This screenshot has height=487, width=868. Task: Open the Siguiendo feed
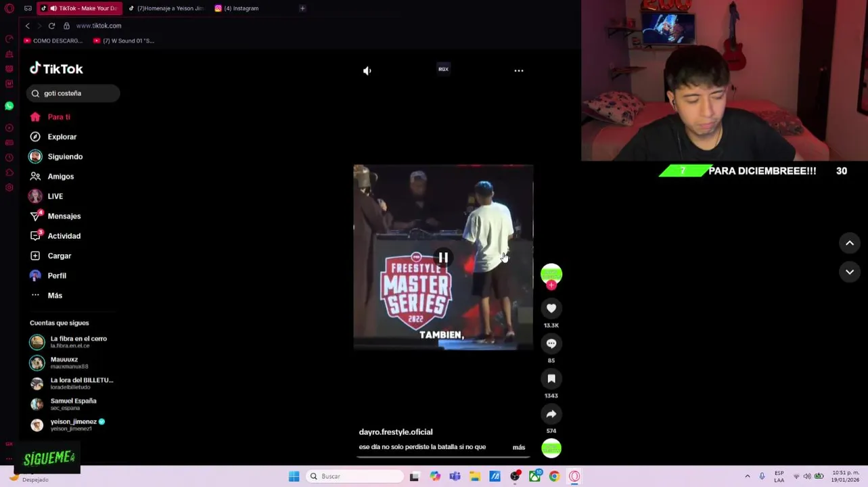(65, 156)
